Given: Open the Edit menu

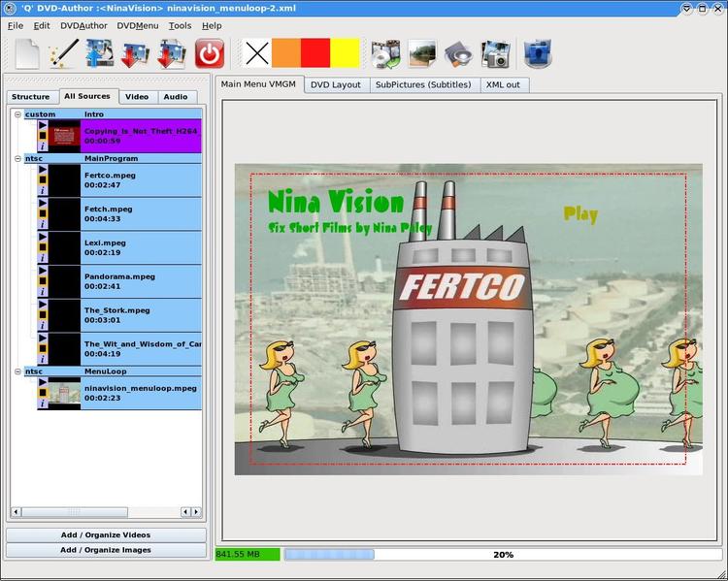Looking at the screenshot, I should click(x=42, y=26).
